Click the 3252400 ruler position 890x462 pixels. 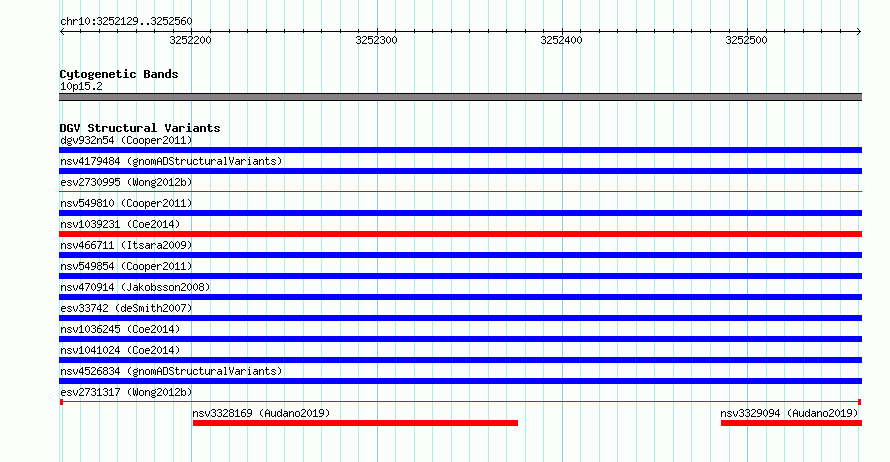561,40
